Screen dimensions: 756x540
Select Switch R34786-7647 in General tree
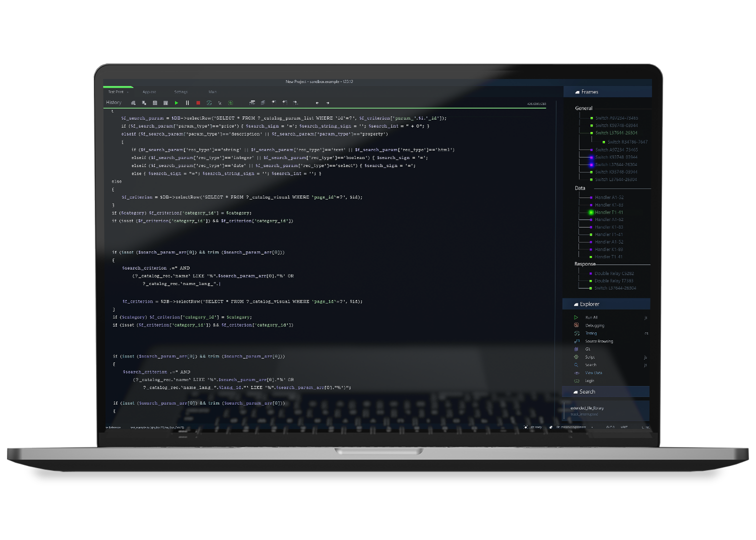627,142
